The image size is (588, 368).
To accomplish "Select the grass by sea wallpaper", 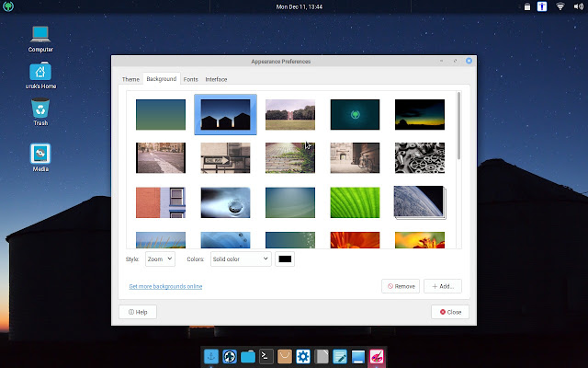I will [161, 240].
